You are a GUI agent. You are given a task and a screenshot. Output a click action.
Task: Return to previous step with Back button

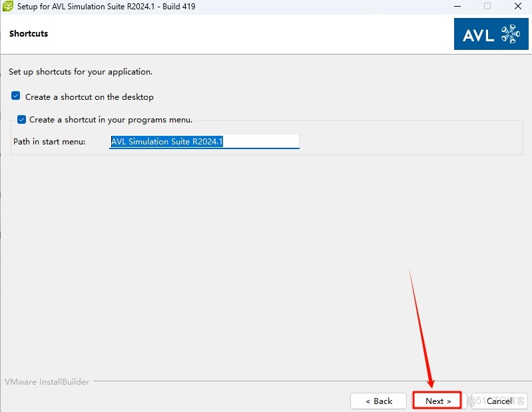click(378, 401)
